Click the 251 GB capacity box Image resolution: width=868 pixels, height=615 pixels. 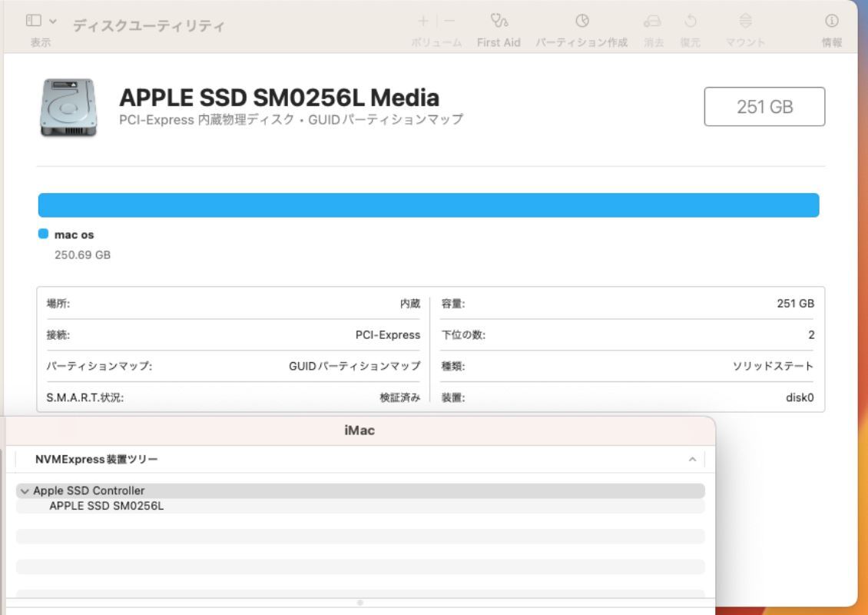pyautogui.click(x=764, y=106)
